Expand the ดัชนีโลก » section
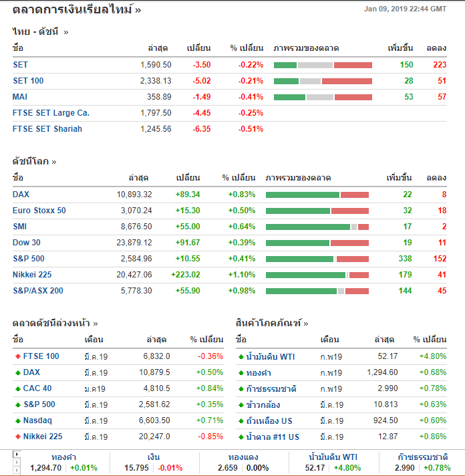 coord(35,161)
